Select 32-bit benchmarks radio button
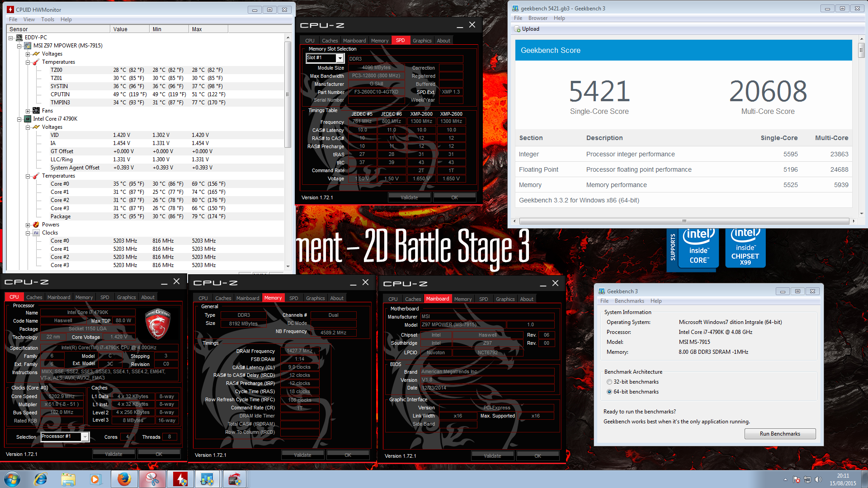868x488 pixels. (x=609, y=382)
